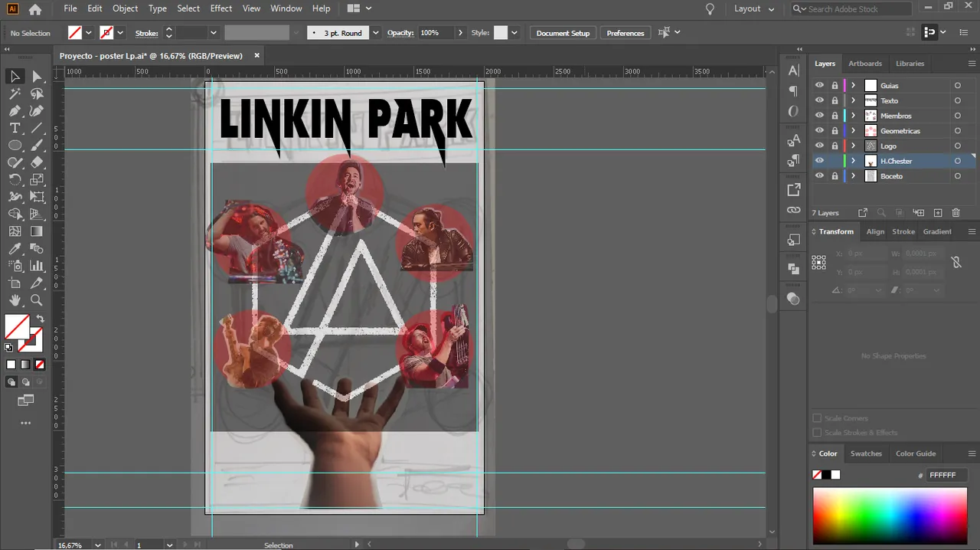Open the Layout workspace dropdown

point(754,9)
